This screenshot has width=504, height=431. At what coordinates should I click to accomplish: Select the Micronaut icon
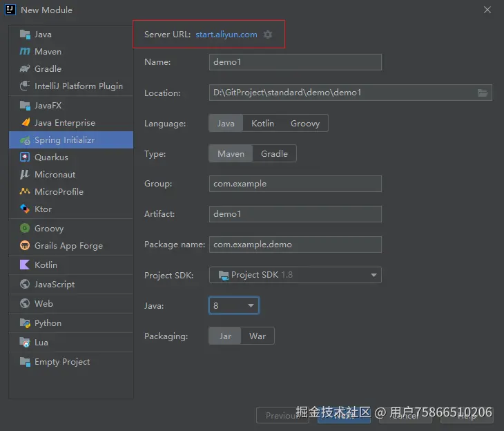click(x=25, y=174)
